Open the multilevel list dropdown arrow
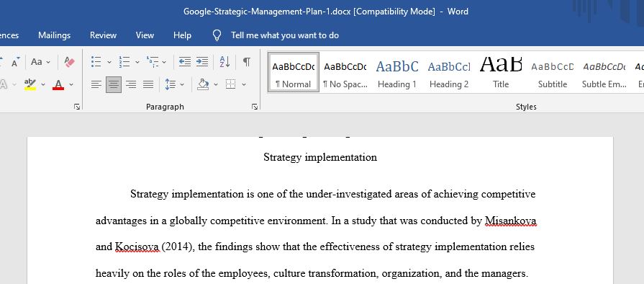644x284 pixels. click(x=164, y=63)
